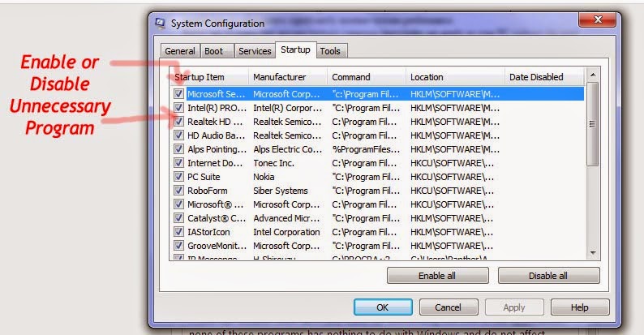Click the Location column header

click(455, 77)
